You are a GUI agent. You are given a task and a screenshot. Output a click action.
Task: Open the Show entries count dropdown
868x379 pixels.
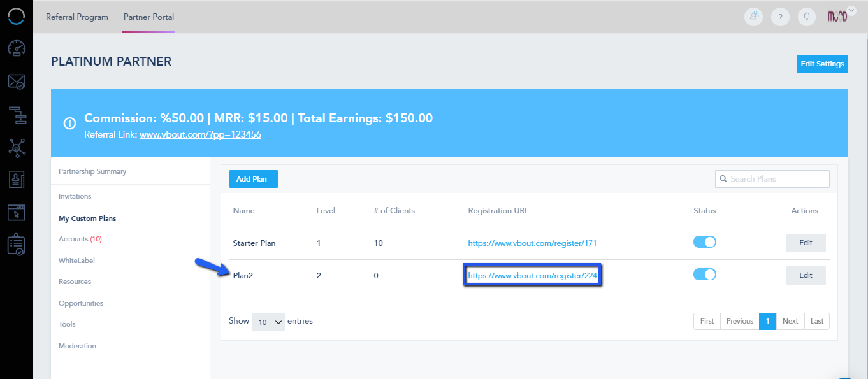[268, 322]
